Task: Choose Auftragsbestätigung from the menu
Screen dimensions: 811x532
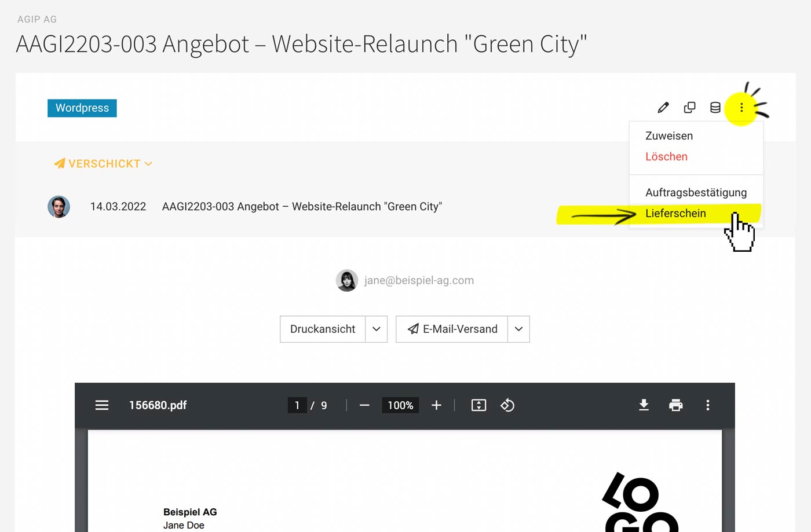Action: [x=696, y=192]
